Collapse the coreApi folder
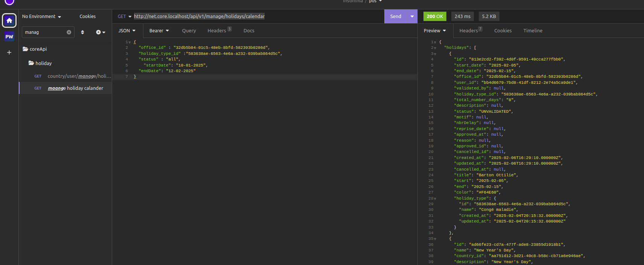 click(x=35, y=49)
